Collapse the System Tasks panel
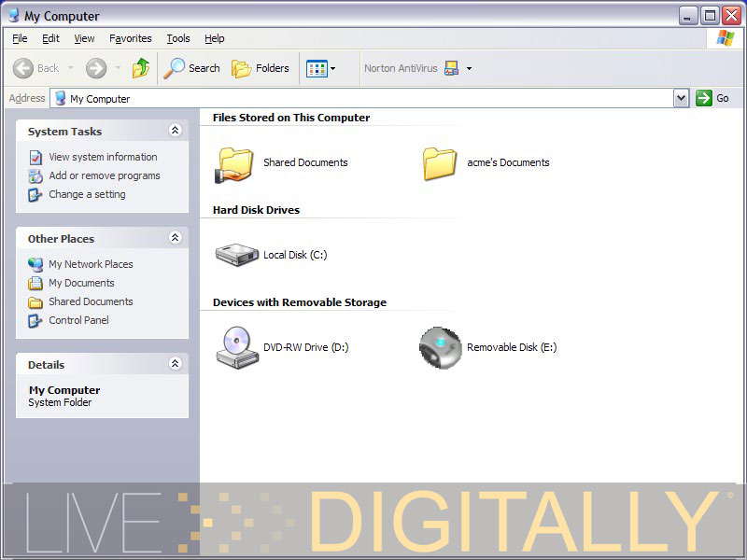Screen dimensions: 747x560 tap(175, 131)
